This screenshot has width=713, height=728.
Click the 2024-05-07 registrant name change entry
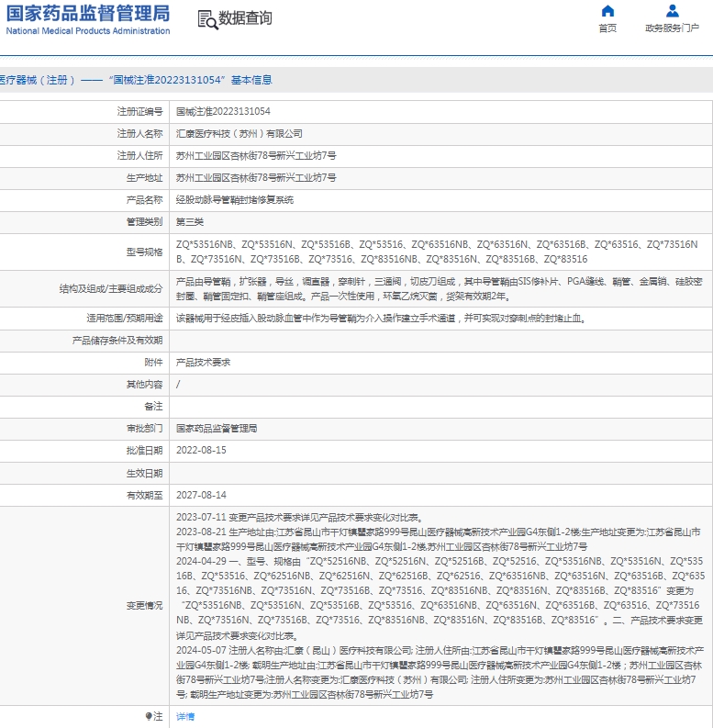pyautogui.click(x=440, y=672)
